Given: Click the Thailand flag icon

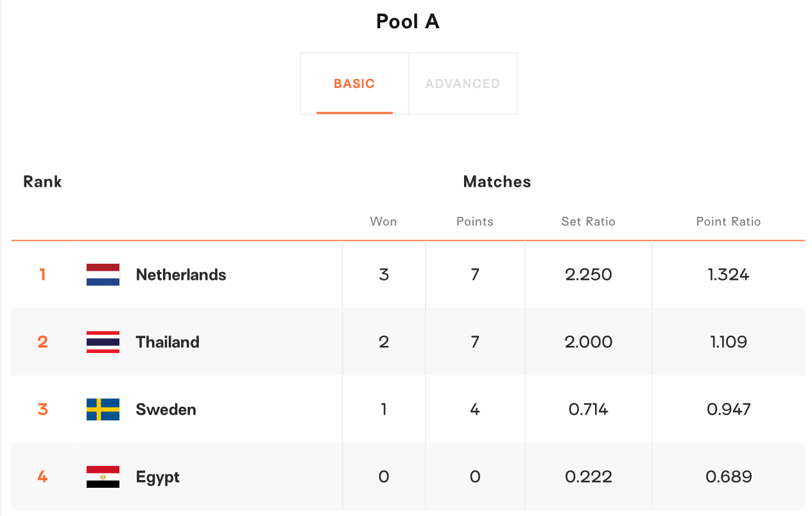Looking at the screenshot, I should tap(103, 342).
